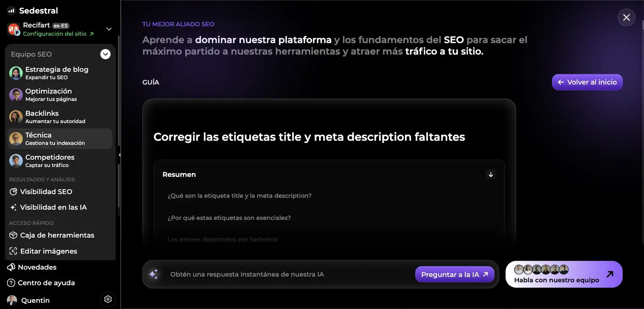The height and width of the screenshot is (309, 644).
Task: Expand the Recifart site selector chevron
Action: point(109,29)
